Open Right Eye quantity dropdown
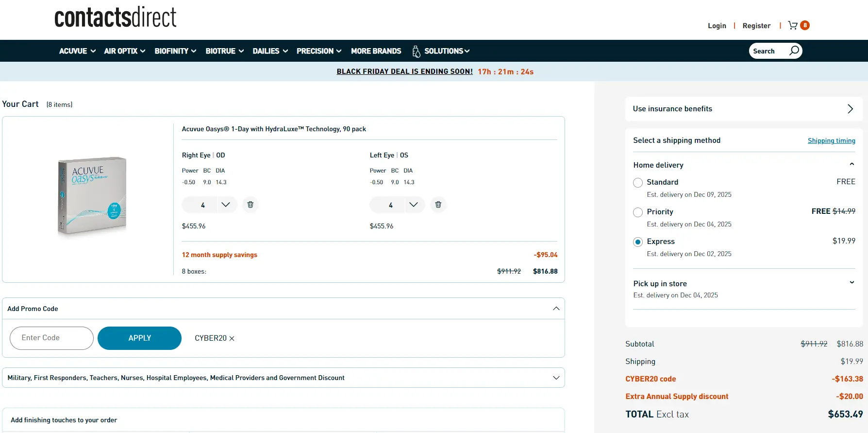 tap(225, 205)
